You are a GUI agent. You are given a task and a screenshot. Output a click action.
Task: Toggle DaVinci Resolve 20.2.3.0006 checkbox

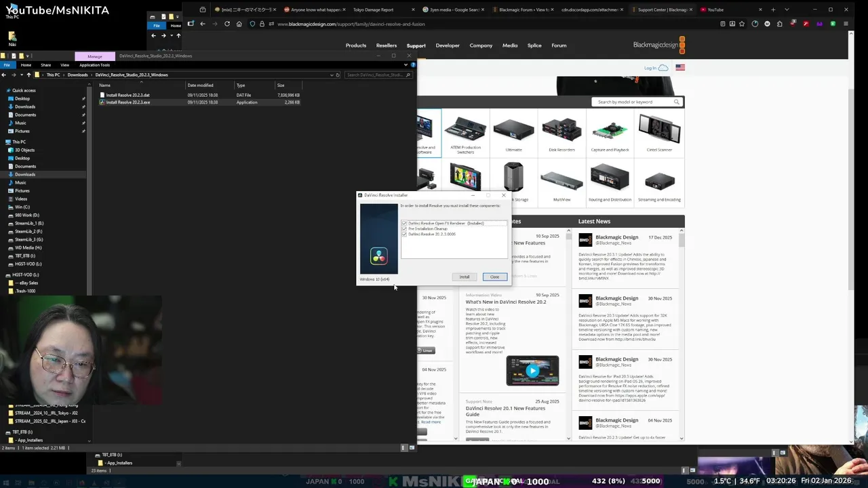pyautogui.click(x=404, y=234)
